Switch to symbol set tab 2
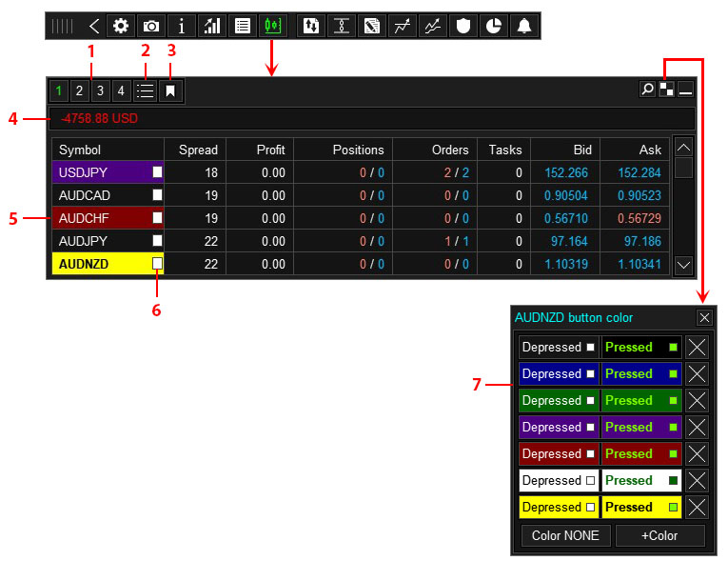 79,91
